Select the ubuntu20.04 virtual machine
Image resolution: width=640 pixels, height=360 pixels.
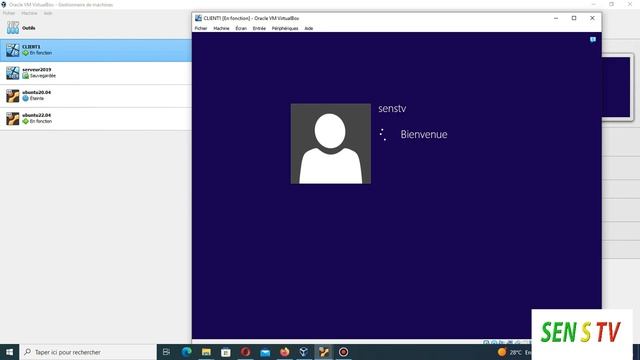pos(96,96)
